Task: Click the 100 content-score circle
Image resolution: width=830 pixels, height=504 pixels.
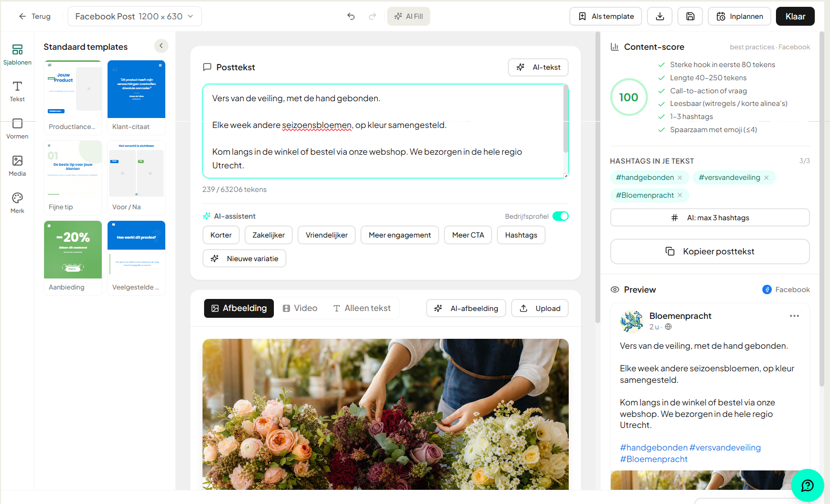Action: coord(629,97)
